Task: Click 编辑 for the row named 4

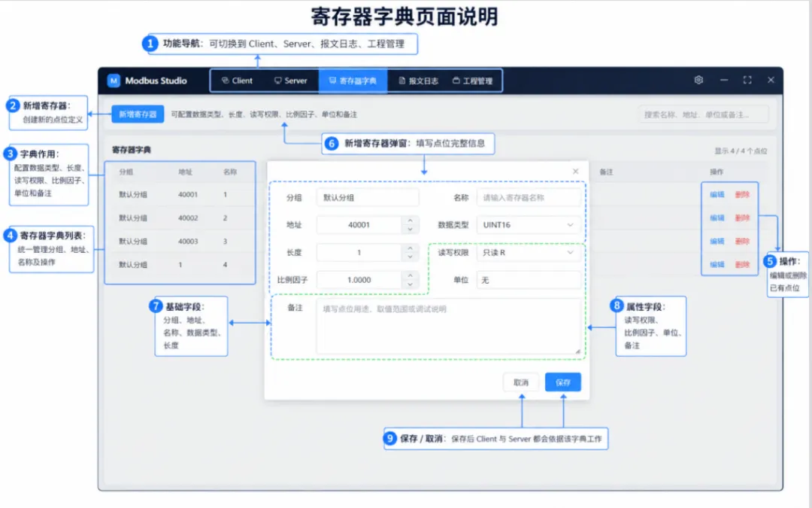Action: point(717,264)
